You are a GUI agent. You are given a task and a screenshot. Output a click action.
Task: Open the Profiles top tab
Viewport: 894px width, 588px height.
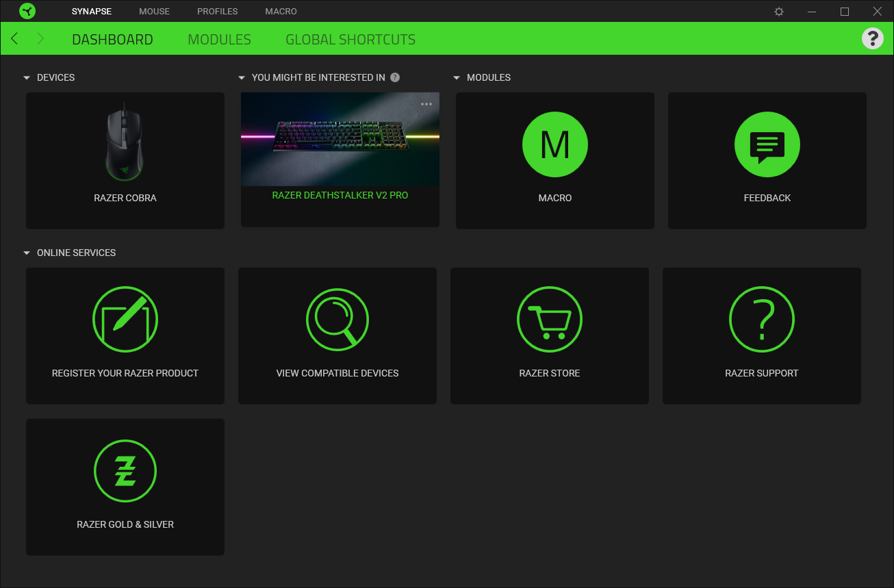[218, 12]
